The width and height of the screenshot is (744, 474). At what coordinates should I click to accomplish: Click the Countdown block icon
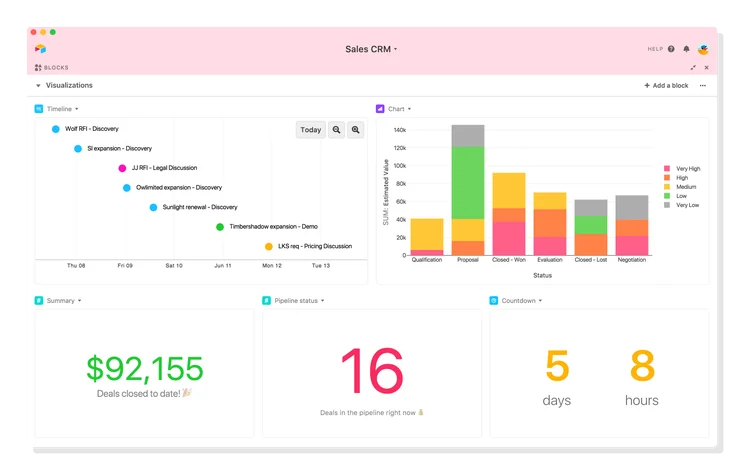[493, 300]
